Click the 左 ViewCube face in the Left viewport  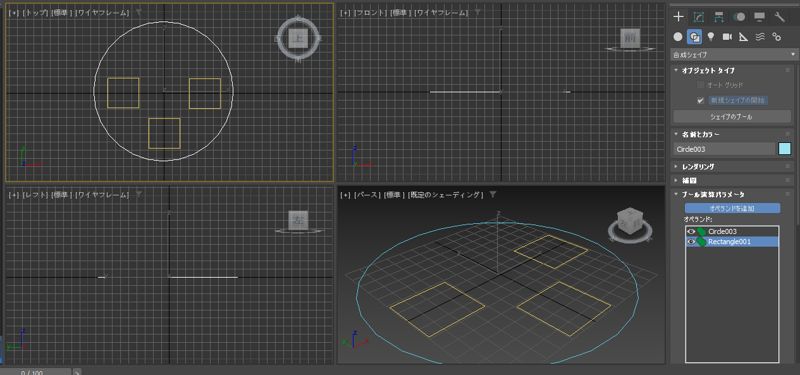pos(297,220)
